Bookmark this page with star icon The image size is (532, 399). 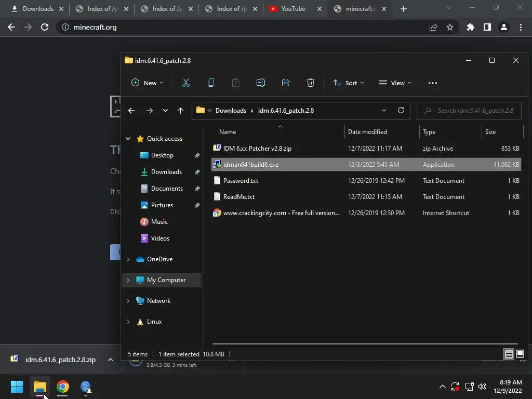tap(450, 27)
